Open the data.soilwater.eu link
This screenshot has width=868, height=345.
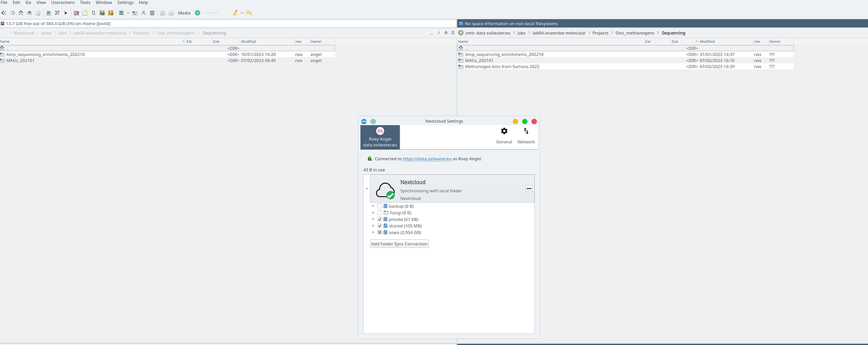[427, 159]
